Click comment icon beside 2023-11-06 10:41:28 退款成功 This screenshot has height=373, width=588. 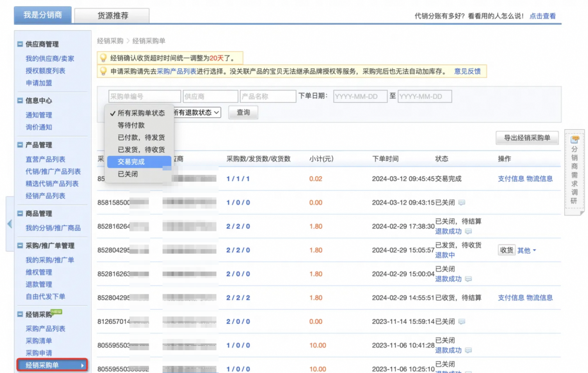click(x=468, y=350)
